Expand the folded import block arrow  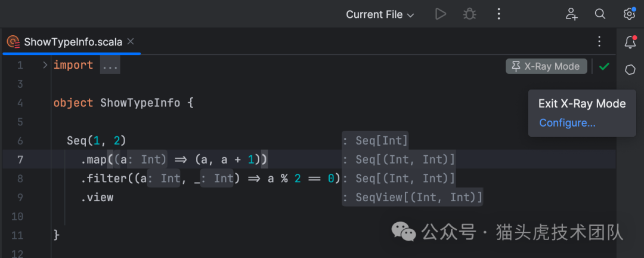(x=45, y=65)
